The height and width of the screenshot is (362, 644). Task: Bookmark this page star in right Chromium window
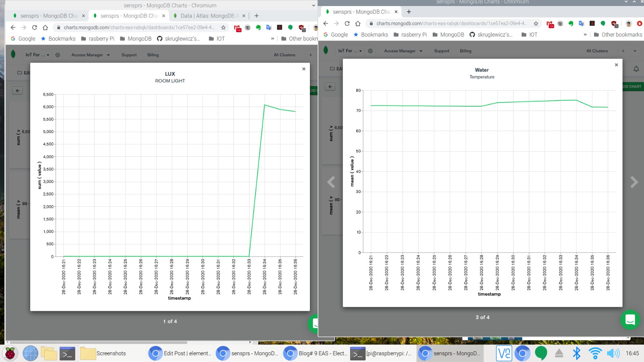tap(536, 23)
